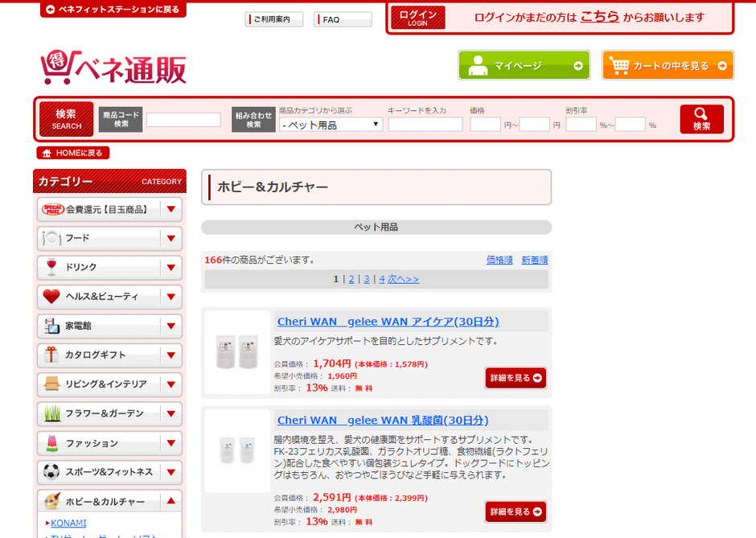Click the Bene Tsuhan shopping cart logo

113,69
